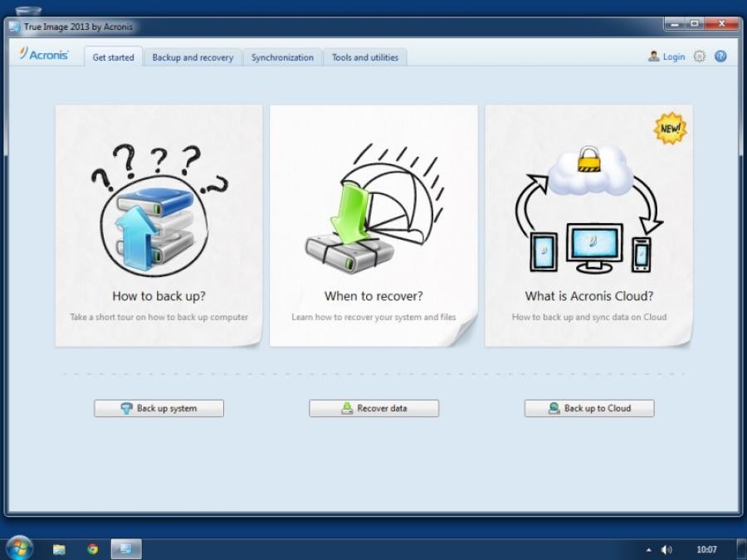Open the blue help question icon
The image size is (747, 560).
click(x=720, y=56)
